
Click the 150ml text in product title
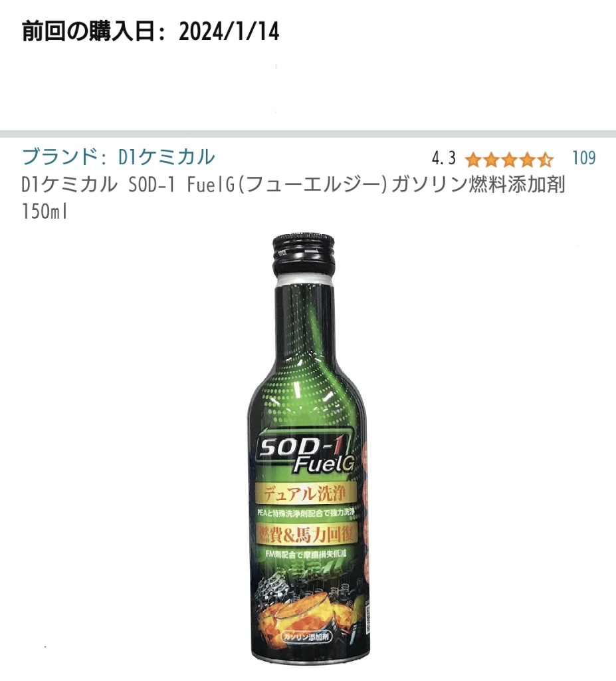45,212
